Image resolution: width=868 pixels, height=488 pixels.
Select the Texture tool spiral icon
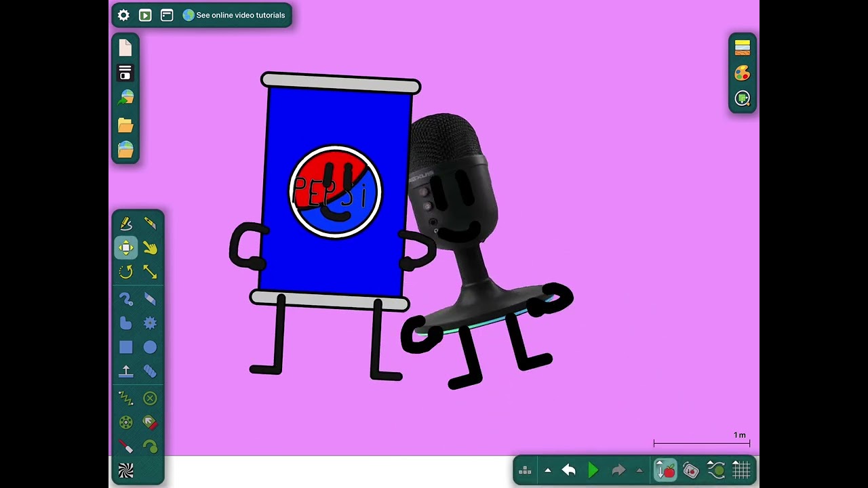point(126,470)
